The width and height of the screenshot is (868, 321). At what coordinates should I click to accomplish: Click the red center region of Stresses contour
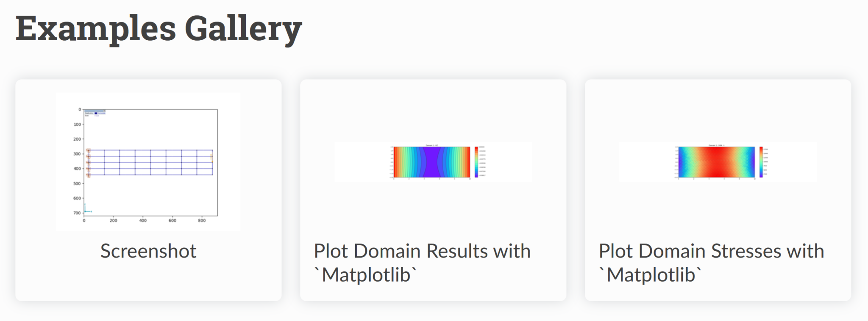pyautogui.click(x=717, y=162)
